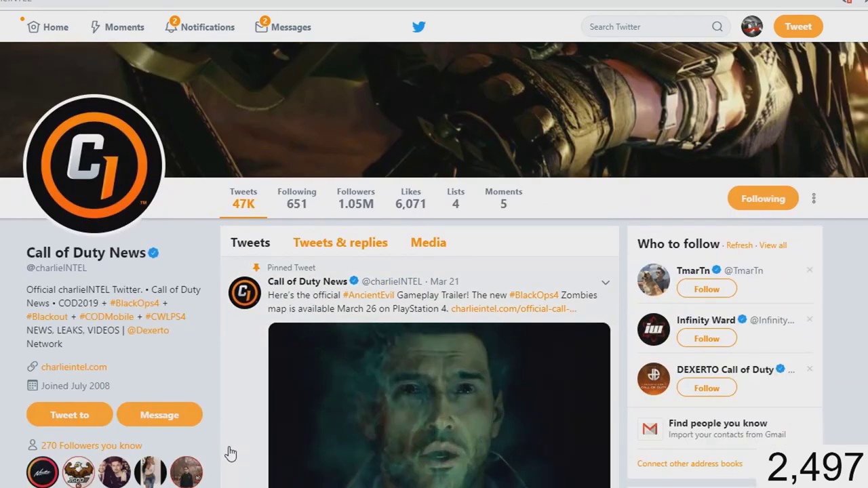Play the pinned tweet video

tap(439, 405)
